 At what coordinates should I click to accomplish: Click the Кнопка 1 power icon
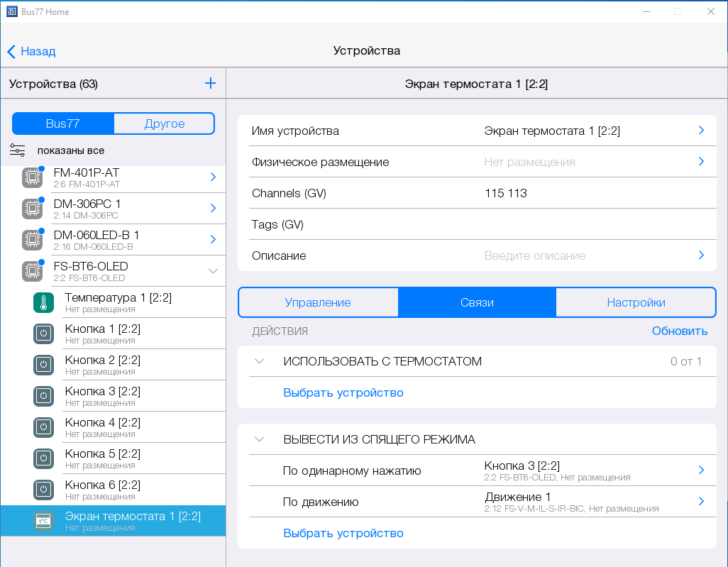point(43,334)
